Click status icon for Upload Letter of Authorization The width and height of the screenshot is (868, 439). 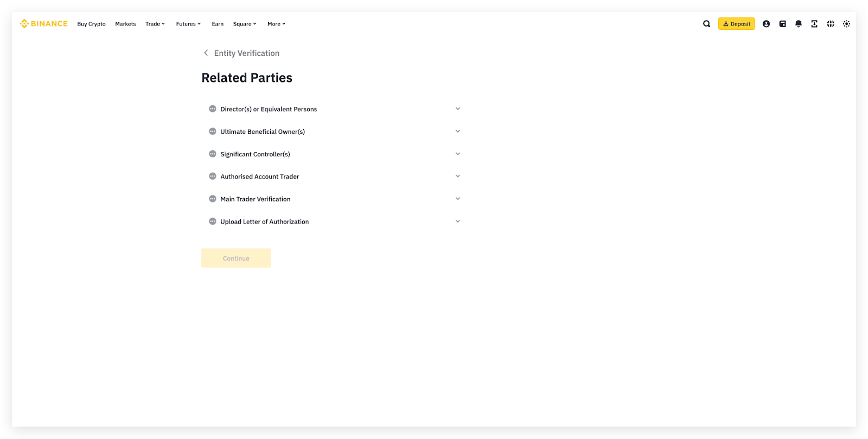click(x=213, y=221)
